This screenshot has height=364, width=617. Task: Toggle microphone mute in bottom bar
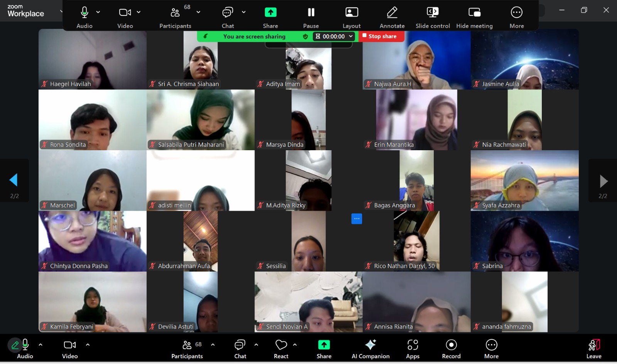(x=25, y=345)
